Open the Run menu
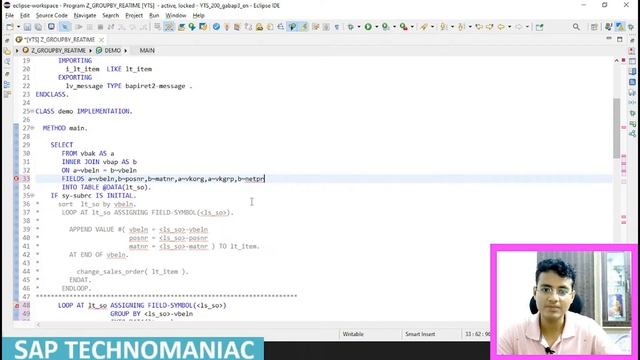 (154, 16)
